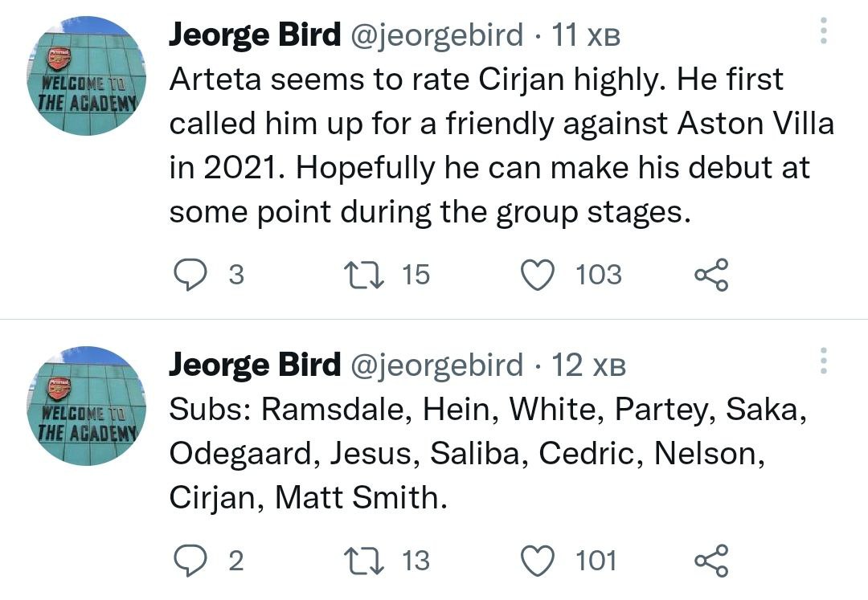Share the Arteta and Cirjan tweet

pyautogui.click(x=711, y=275)
